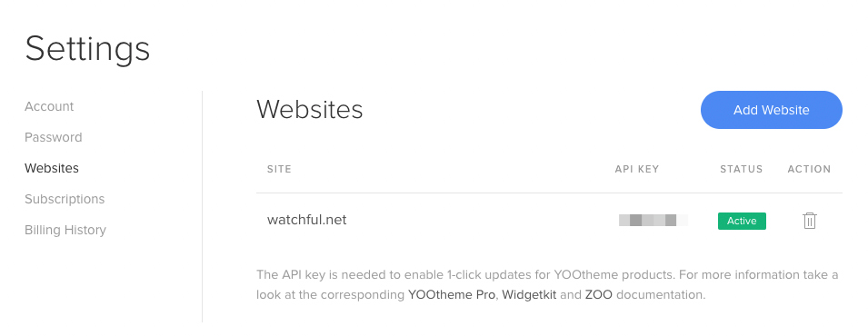Select Websites in the settings sidebar
868x336 pixels.
coord(52,168)
